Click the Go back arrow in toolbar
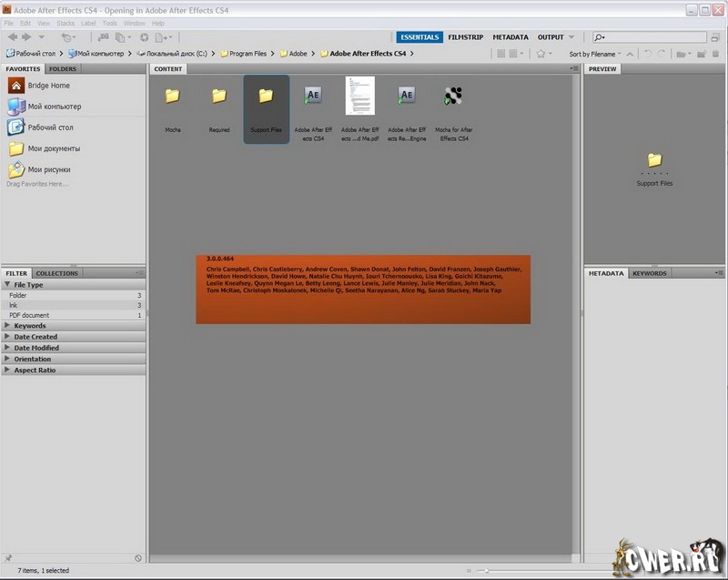The height and width of the screenshot is (580, 728). tap(11, 37)
